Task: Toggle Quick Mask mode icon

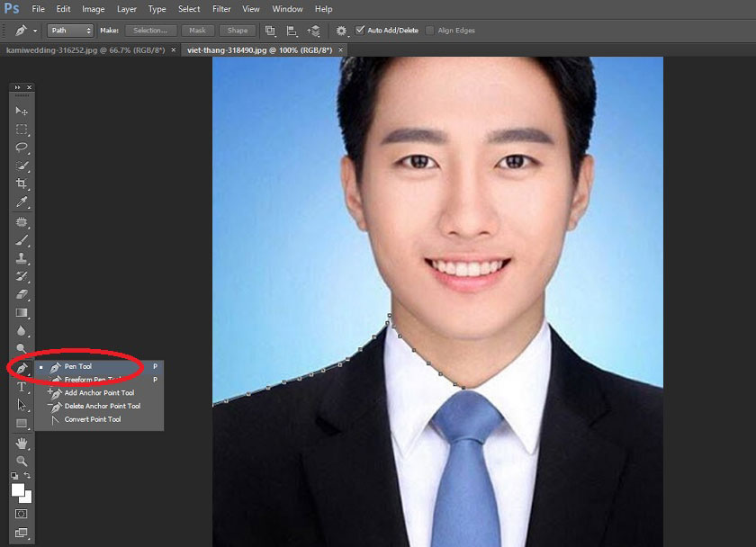Action: pyautogui.click(x=22, y=514)
